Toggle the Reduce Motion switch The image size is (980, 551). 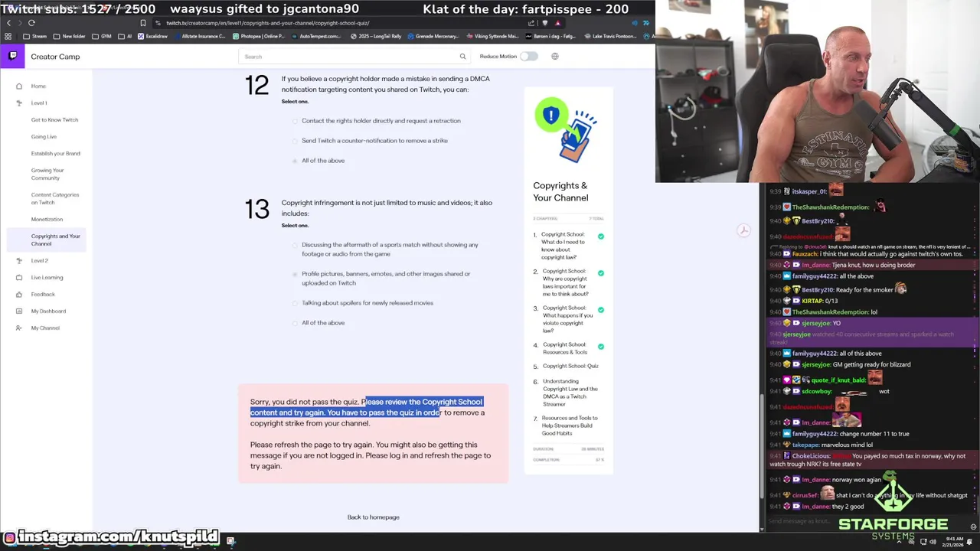528,56
